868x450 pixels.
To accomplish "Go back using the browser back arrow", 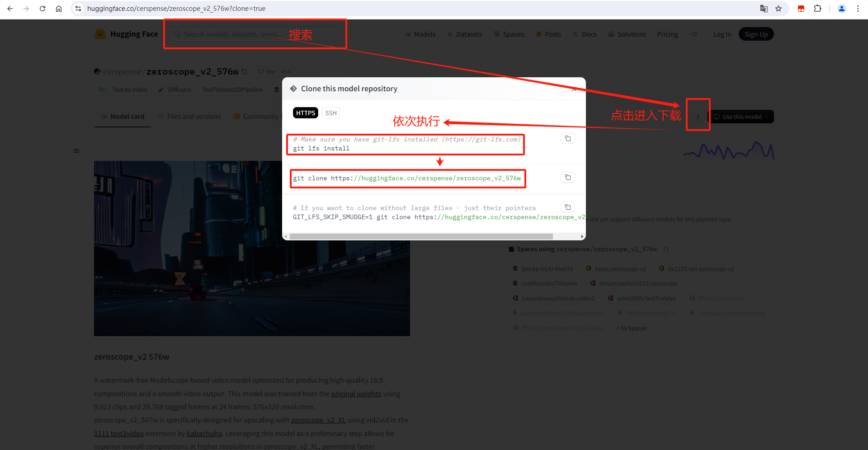I will pos(10,9).
